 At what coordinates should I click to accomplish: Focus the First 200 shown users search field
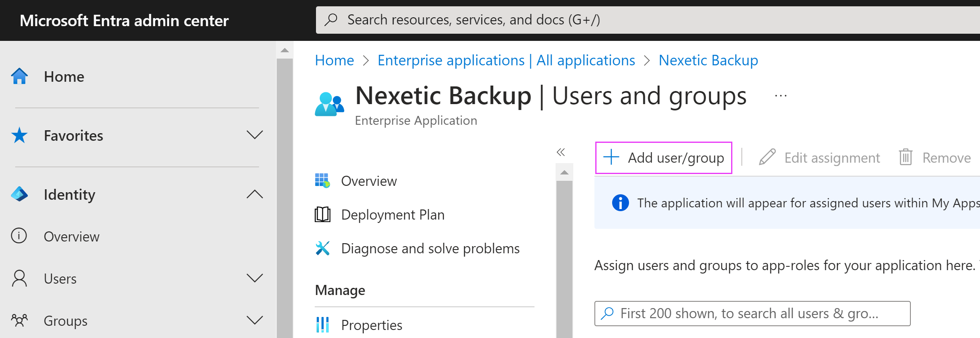coord(753,313)
